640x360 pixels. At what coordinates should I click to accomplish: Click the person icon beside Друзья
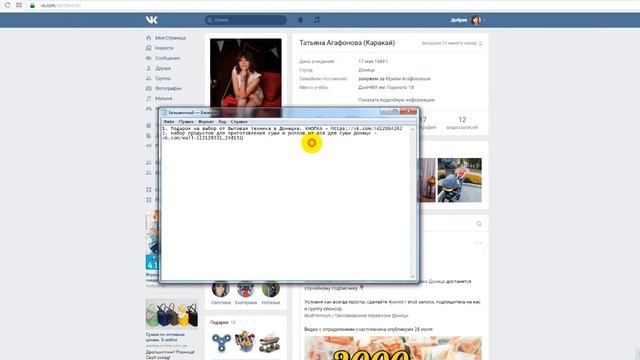coord(149,68)
